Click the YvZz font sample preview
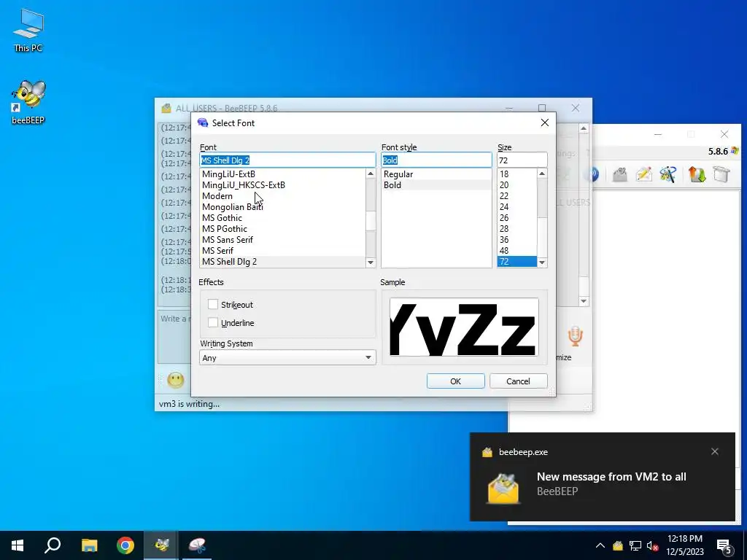The image size is (747, 560). pos(464,327)
